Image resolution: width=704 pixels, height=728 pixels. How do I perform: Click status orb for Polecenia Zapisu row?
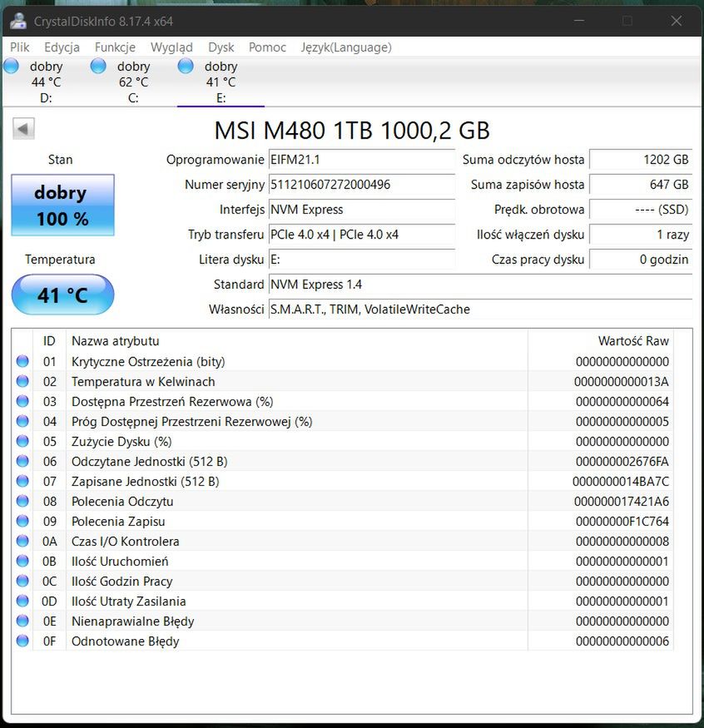click(x=22, y=521)
